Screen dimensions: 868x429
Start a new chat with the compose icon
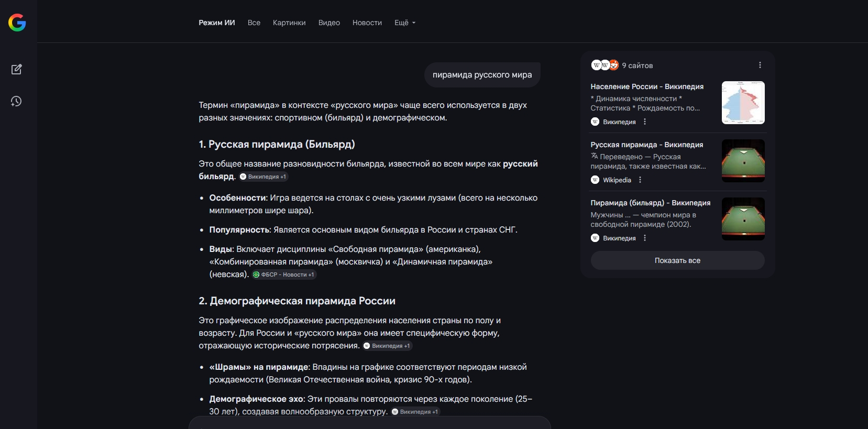17,69
